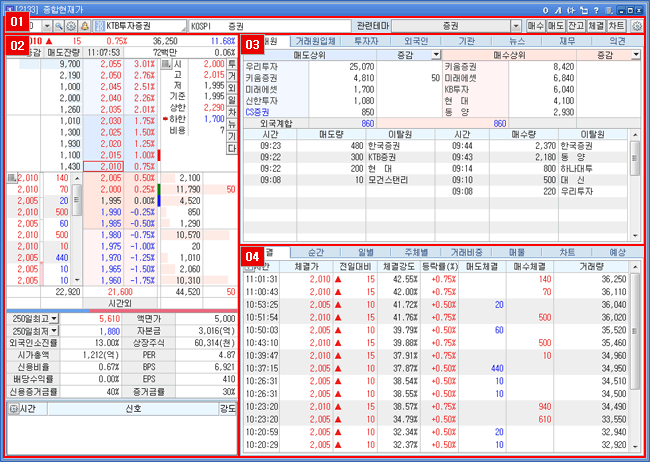Image resolution: width=650 pixels, height=462 pixels.
Task: Click the magnifier stock search icon
Action: click(x=58, y=25)
